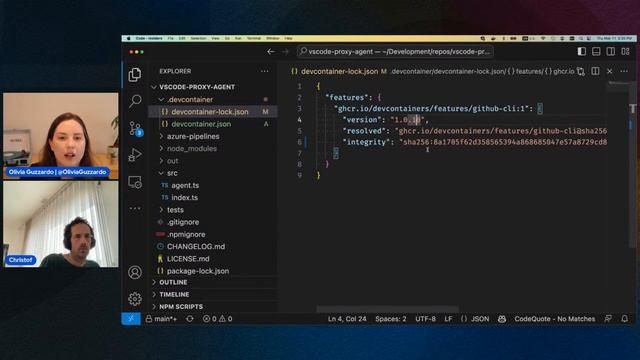Open Remote Explorer view icon
The image size is (640, 360).
(x=135, y=182)
